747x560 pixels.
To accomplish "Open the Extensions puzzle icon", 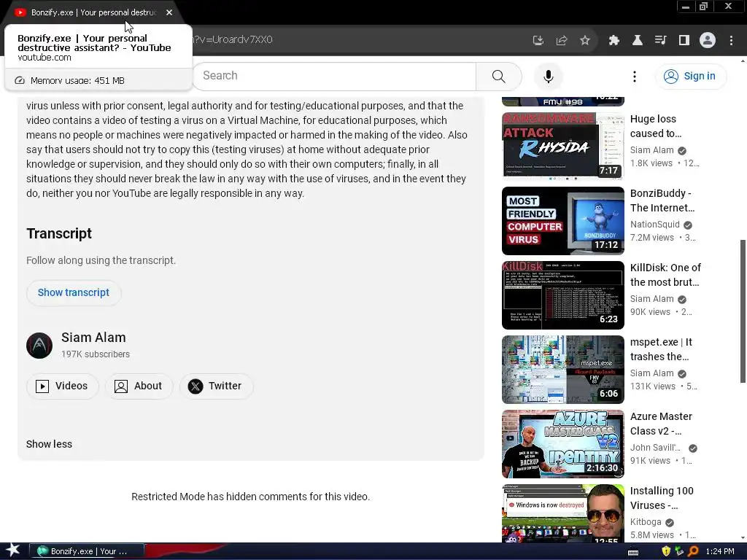I will pyautogui.click(x=614, y=40).
